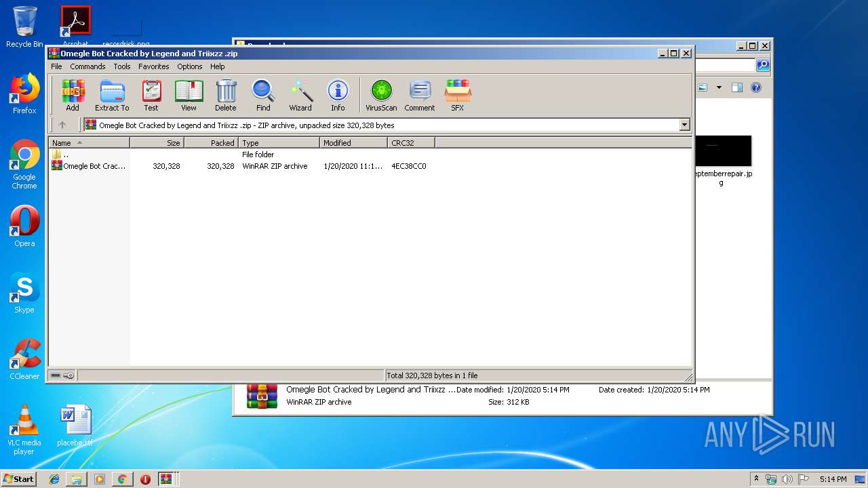
Task: Click the taskbar clock 5:14 PM
Action: [833, 479]
